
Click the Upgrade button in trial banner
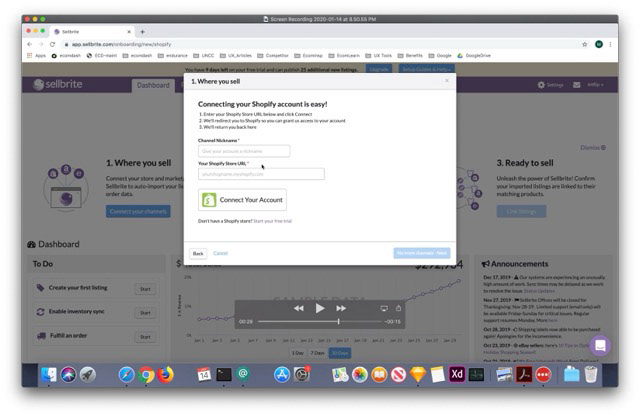tap(379, 69)
